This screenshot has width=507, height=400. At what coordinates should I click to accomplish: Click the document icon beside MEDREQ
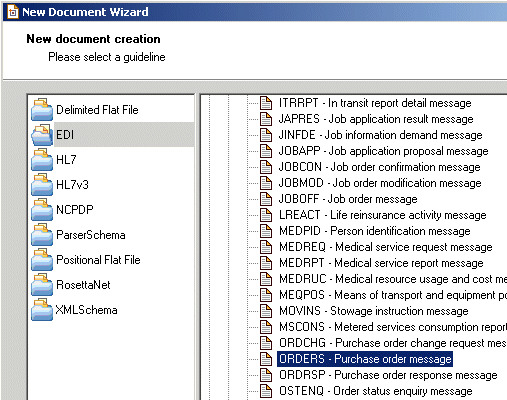click(x=266, y=247)
